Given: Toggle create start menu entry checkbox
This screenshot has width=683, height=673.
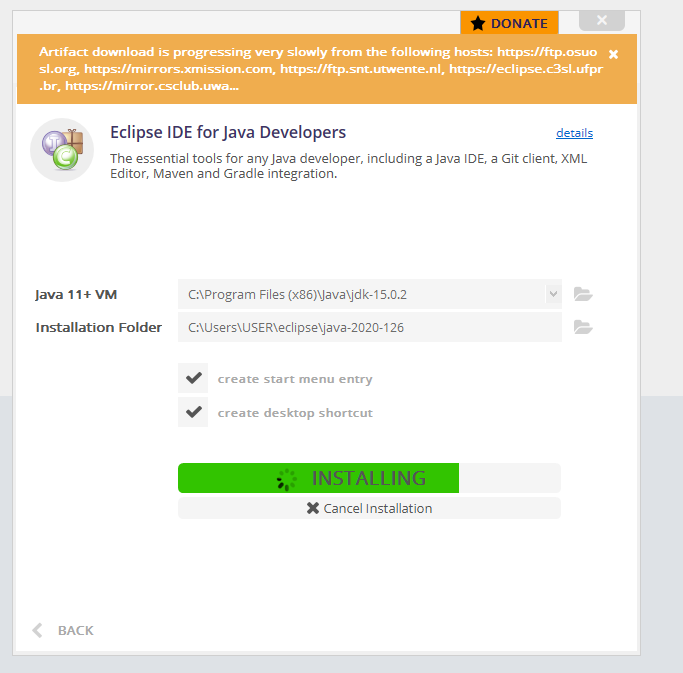Looking at the screenshot, I should [193, 378].
